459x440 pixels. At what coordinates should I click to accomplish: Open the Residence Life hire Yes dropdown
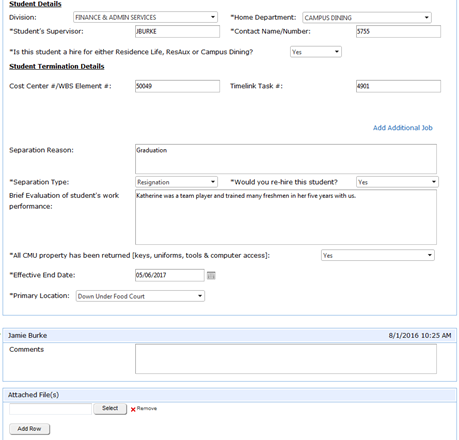(x=316, y=52)
